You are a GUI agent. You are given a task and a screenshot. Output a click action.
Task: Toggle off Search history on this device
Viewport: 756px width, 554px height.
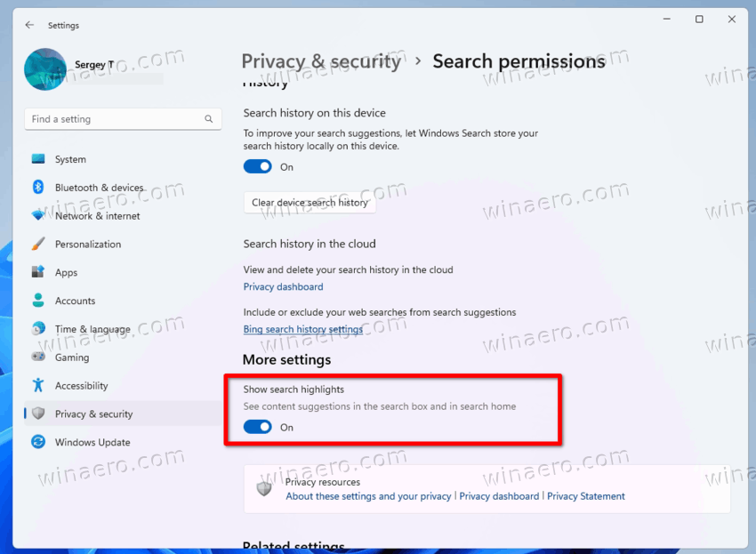click(x=257, y=166)
